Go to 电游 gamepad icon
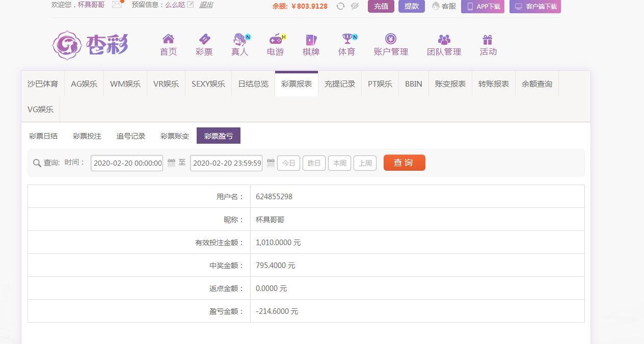The height and width of the screenshot is (344, 644). [x=276, y=39]
